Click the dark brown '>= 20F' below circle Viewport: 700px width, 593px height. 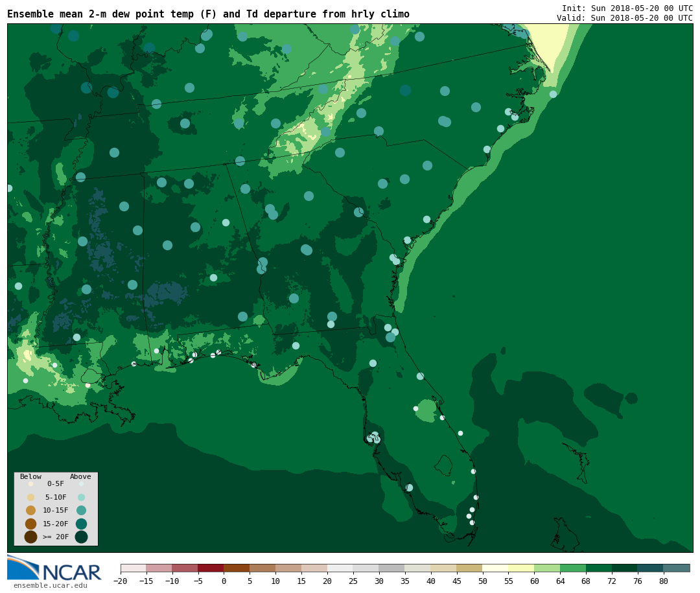click(x=31, y=537)
